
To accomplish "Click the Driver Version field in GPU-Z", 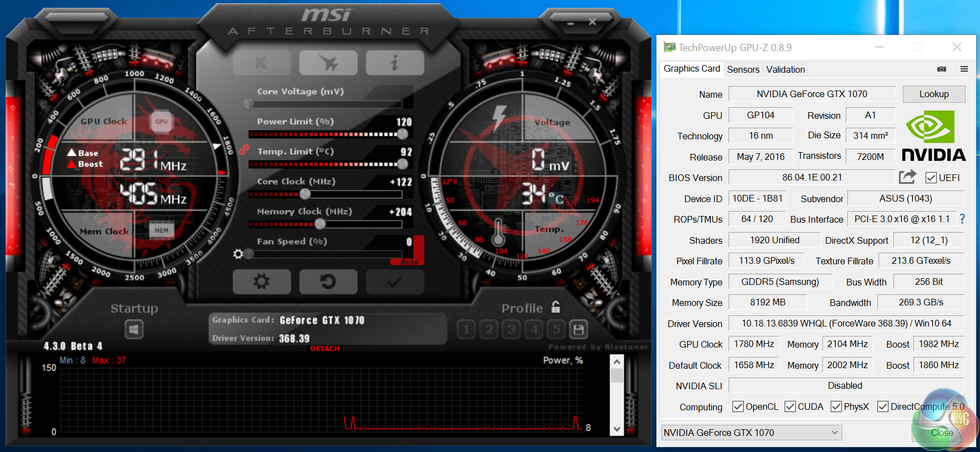I will (x=846, y=323).
